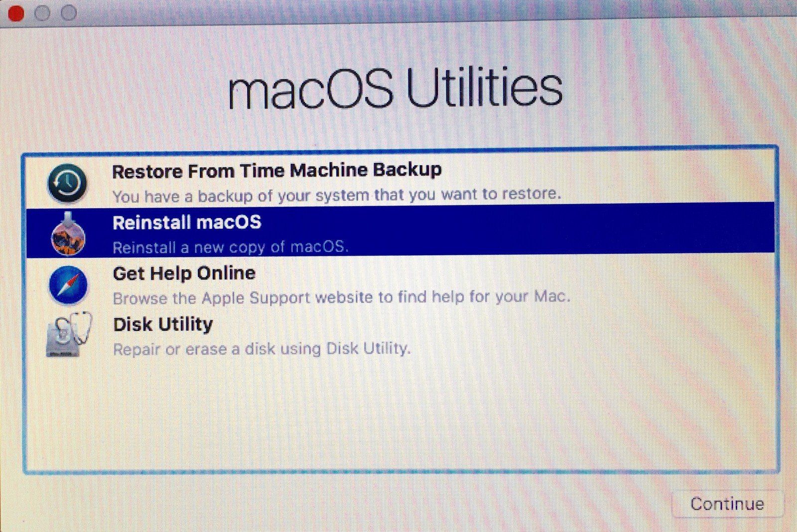The height and width of the screenshot is (532, 797).
Task: Select the Disk Utility option
Action: coord(163,324)
